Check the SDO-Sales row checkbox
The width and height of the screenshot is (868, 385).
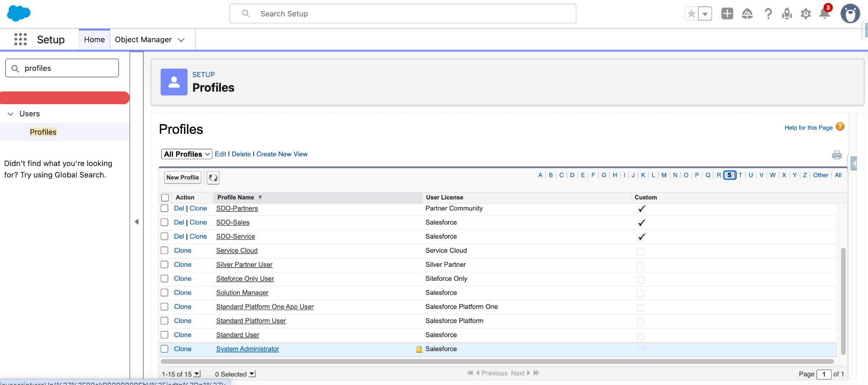tap(164, 222)
